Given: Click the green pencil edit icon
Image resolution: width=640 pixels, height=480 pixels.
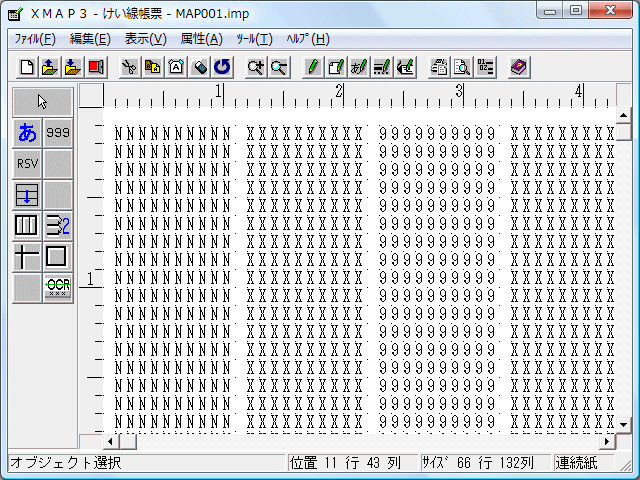Looking at the screenshot, I should [313, 67].
